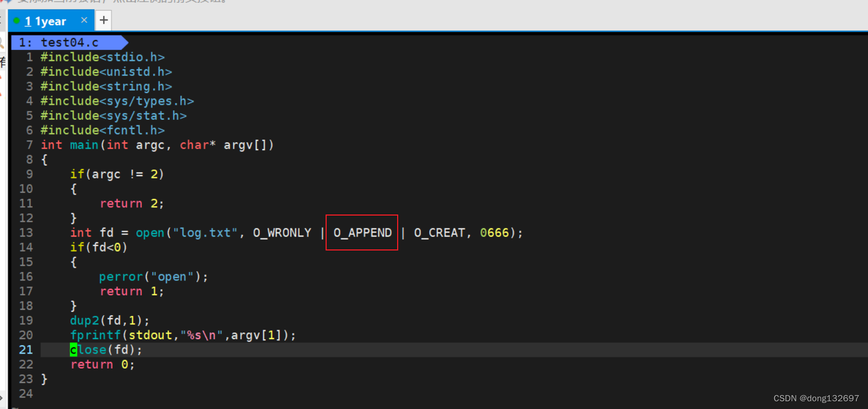The height and width of the screenshot is (409, 868).
Task: Click the #include<fcntl.h> line
Action: click(x=103, y=130)
